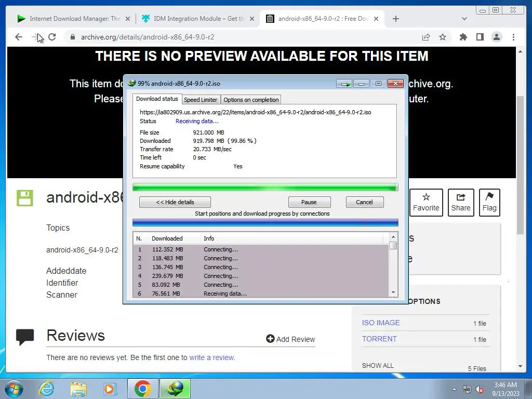Close IDM Integration Module tab
This screenshot has height=399, width=532.
tap(252, 19)
